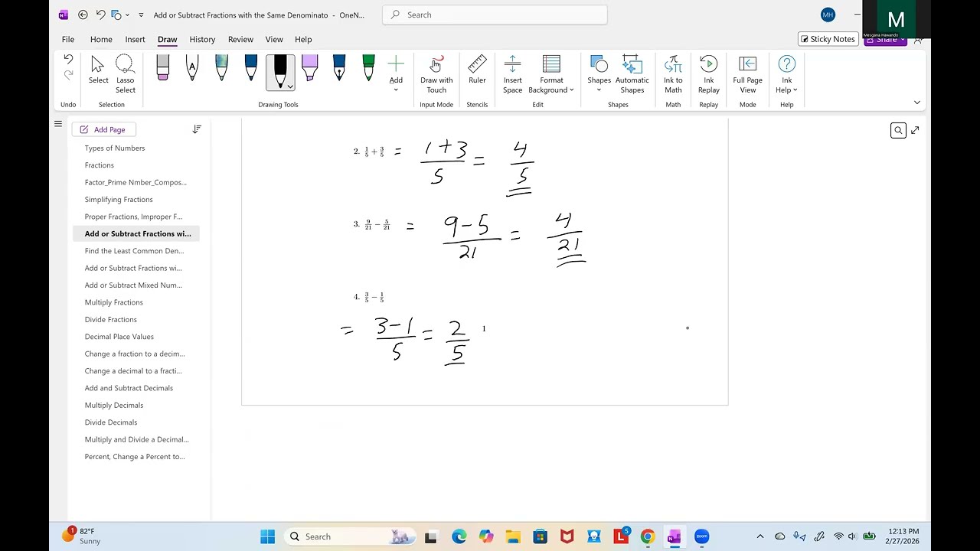This screenshot has width=980, height=551.
Task: Open Zoom from the taskbar
Action: [x=702, y=536]
